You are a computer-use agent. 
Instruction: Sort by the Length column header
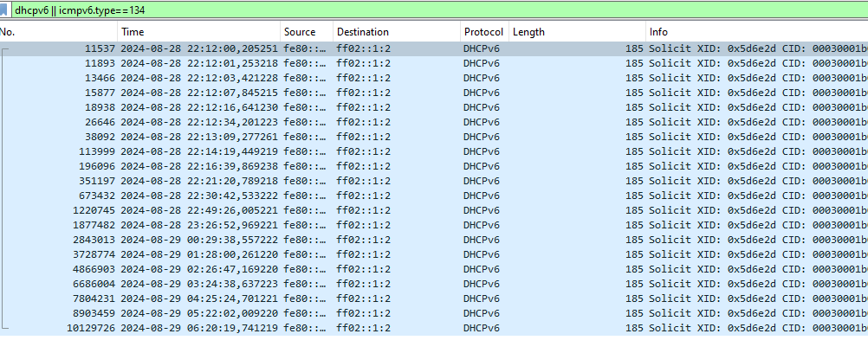click(x=577, y=32)
